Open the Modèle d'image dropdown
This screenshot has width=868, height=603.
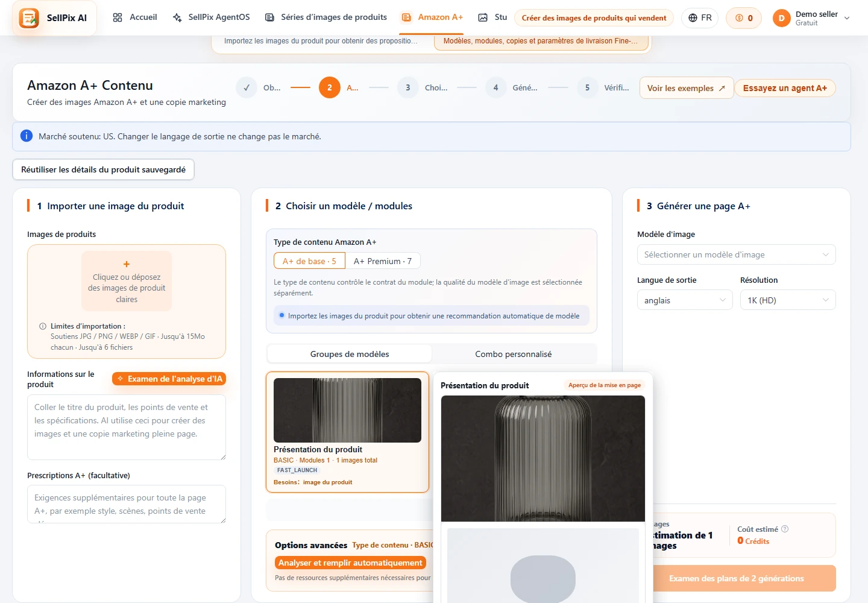coord(737,254)
